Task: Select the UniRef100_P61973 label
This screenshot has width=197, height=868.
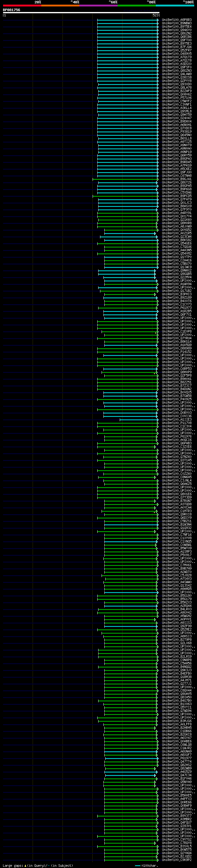Action: 177,308
